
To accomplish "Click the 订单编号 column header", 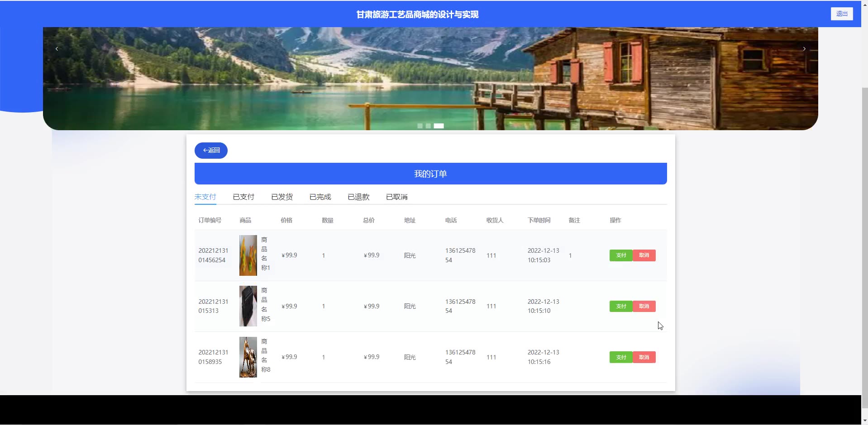I will (x=210, y=221).
